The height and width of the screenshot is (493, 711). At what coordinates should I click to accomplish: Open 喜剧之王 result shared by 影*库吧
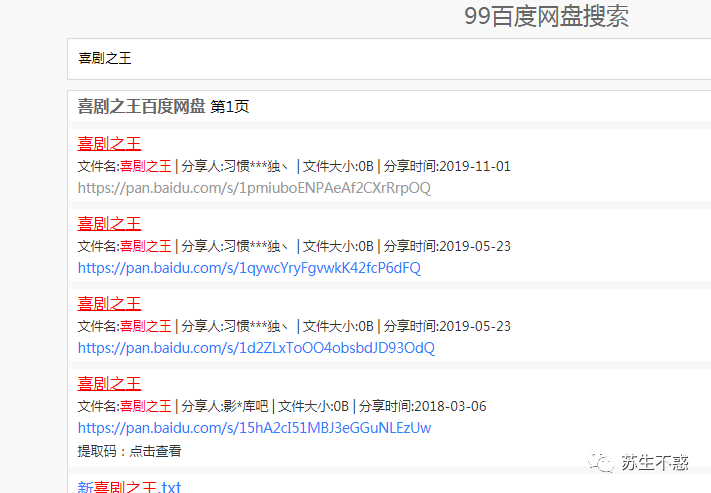click(x=109, y=384)
